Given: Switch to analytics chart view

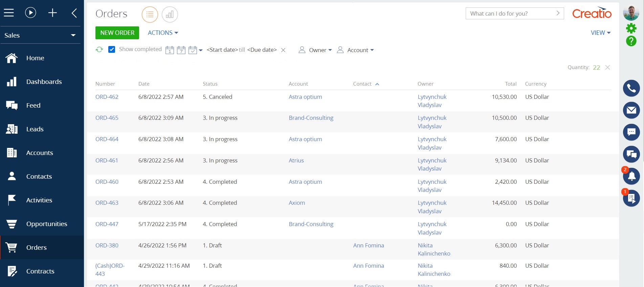Looking at the screenshot, I should point(170,15).
